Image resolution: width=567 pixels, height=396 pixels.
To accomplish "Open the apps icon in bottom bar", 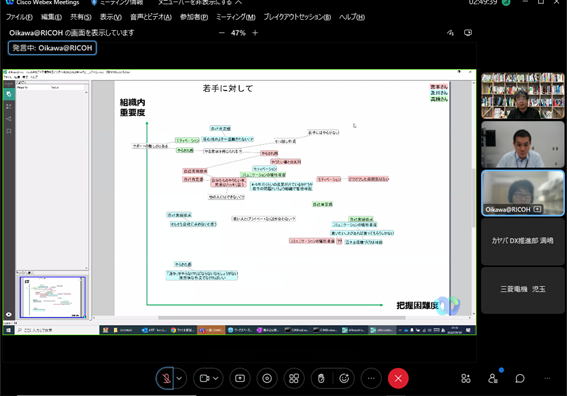I will point(466,378).
